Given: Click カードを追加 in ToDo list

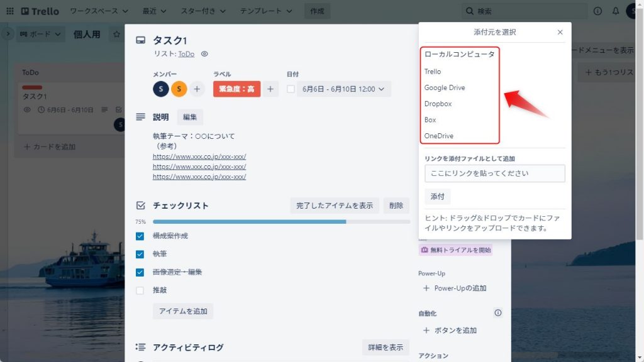Looking at the screenshot, I should coord(50,146).
